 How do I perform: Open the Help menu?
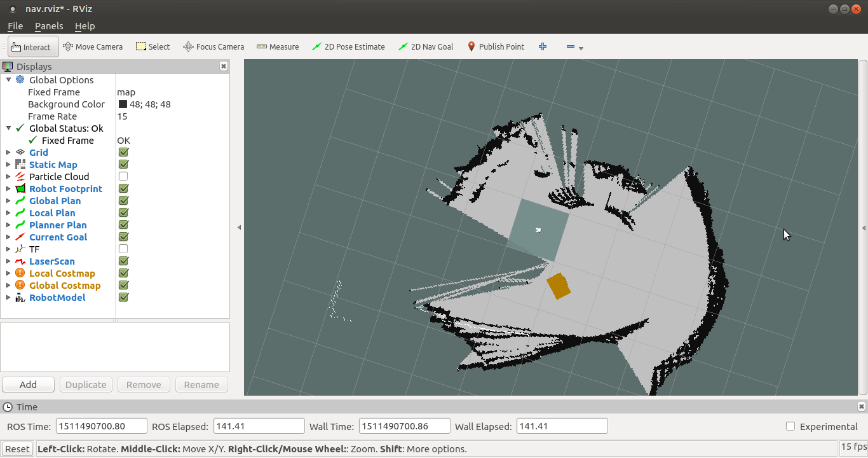pyautogui.click(x=85, y=26)
